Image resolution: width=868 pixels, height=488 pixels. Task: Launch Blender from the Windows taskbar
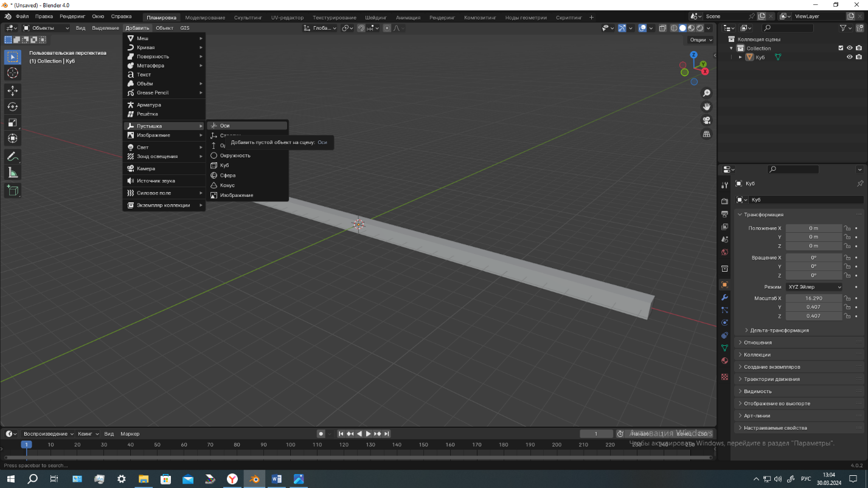(x=254, y=479)
